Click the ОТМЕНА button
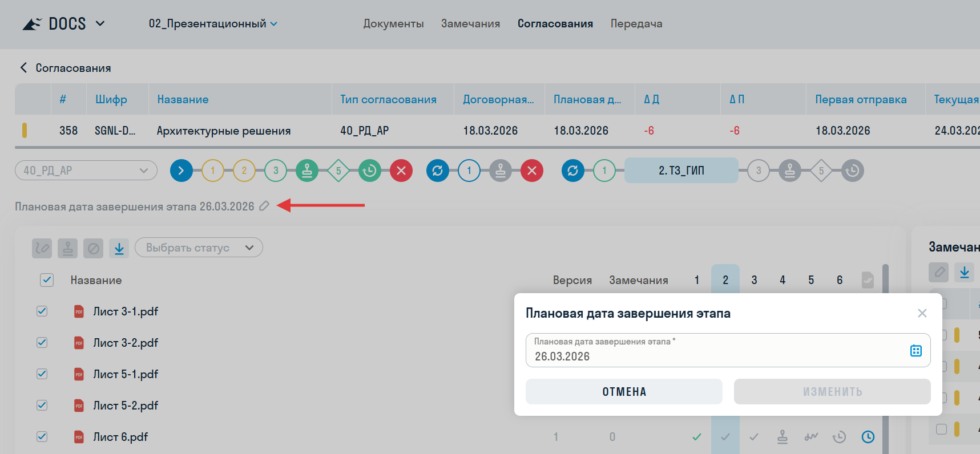The image size is (980, 454). point(624,392)
